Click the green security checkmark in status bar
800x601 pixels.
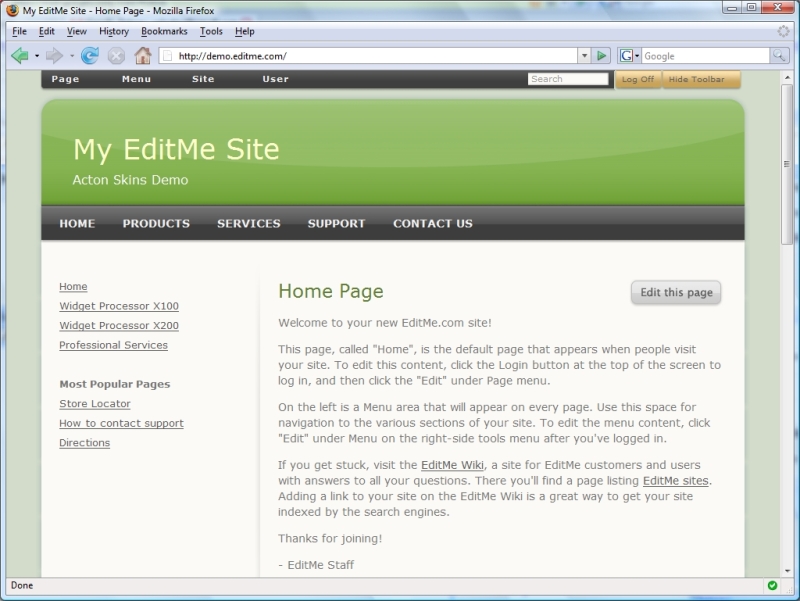[x=772, y=585]
